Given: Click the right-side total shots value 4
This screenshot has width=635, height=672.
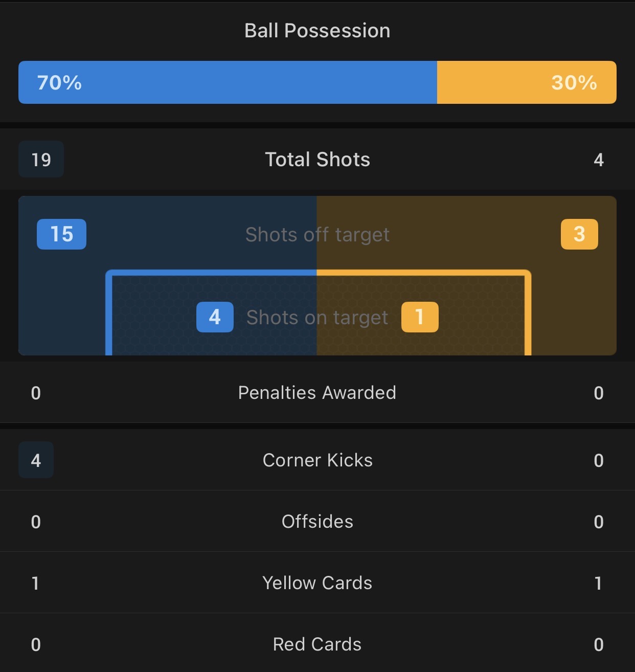Looking at the screenshot, I should click(599, 160).
